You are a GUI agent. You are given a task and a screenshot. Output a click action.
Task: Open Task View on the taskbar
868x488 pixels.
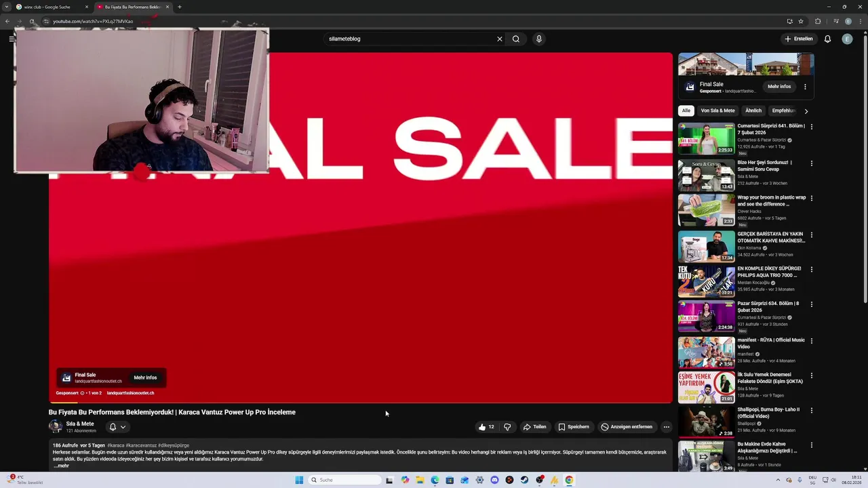[389, 480]
